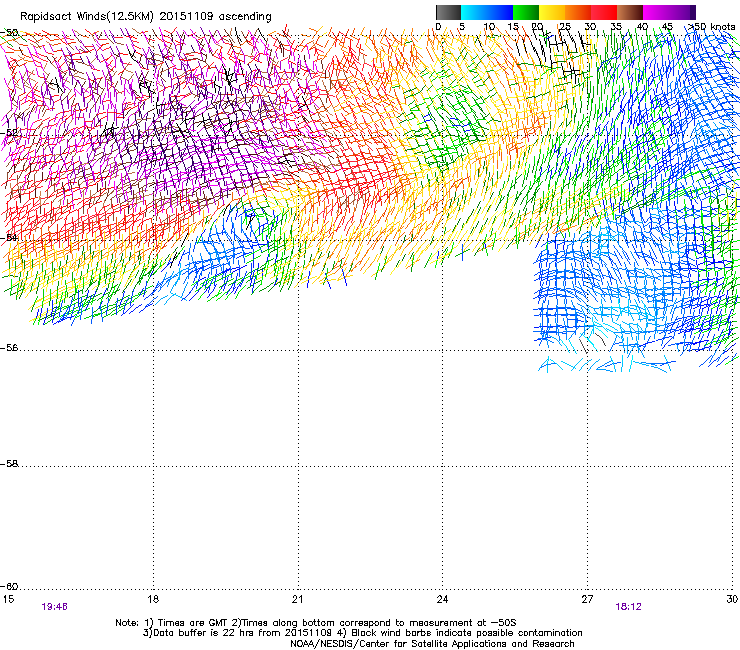Click the '45' legend scale number
740x650 pixels.
pyautogui.click(x=667, y=27)
